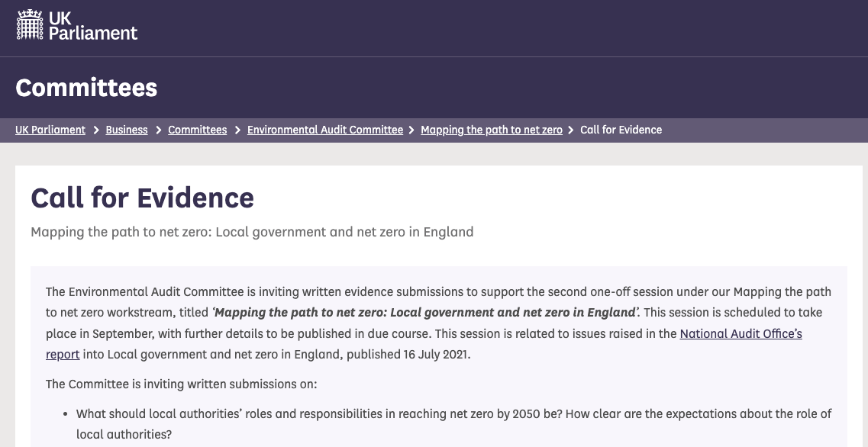Click the UK Parliament portcullis logo icon
This screenshot has width=868, height=447.
coord(30,24)
